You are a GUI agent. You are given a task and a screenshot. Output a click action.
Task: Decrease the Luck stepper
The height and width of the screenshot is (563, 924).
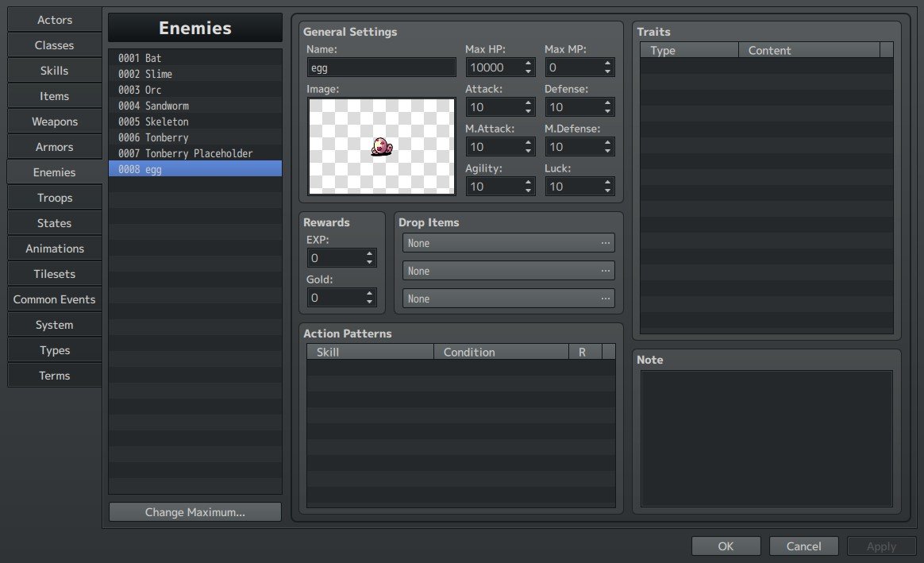[x=607, y=191]
